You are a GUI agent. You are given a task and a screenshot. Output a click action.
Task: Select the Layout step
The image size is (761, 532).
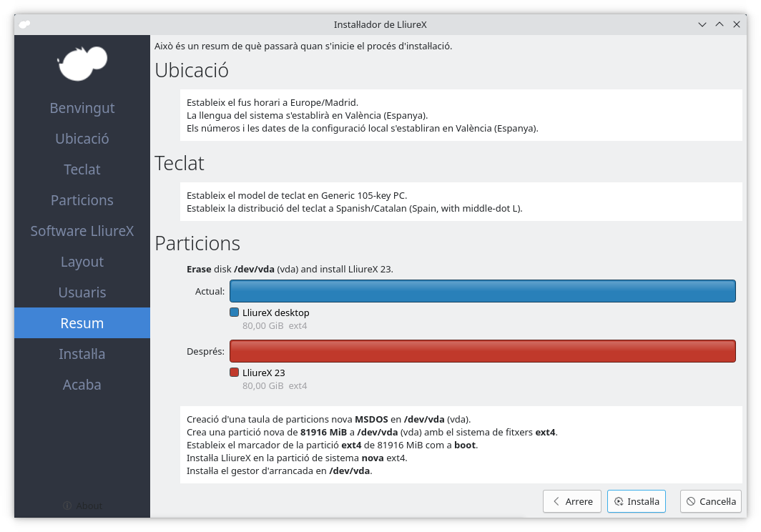(82, 262)
